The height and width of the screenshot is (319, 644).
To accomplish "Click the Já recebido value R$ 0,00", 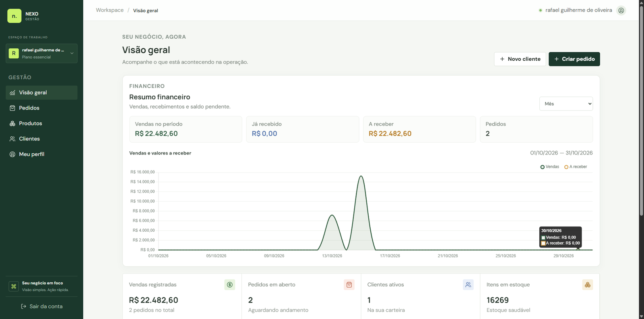I will pos(264,134).
